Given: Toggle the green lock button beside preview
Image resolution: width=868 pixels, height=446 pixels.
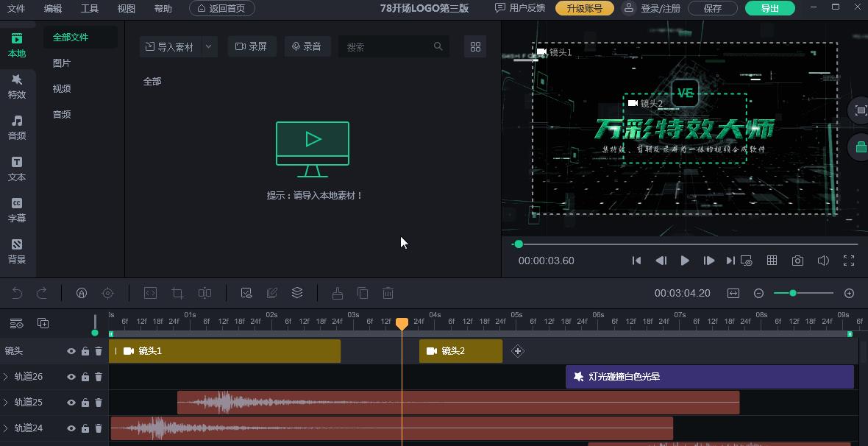Looking at the screenshot, I should [x=860, y=147].
